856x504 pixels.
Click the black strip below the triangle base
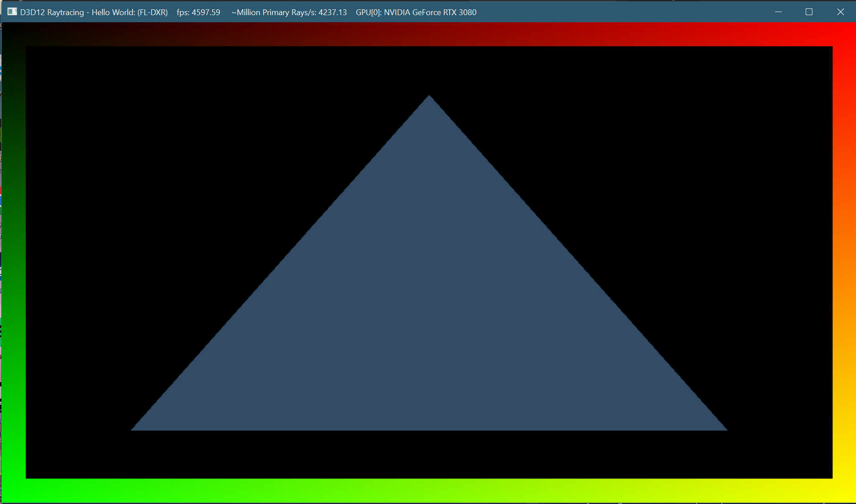click(429, 455)
